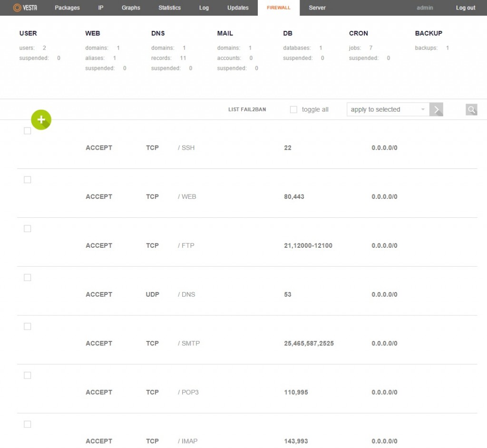The image size is (487, 448).
Task: Open the Updates menu item
Action: click(x=238, y=8)
